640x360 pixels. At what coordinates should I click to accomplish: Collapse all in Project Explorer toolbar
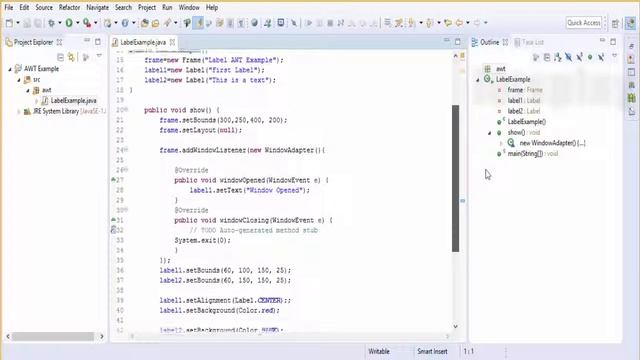tap(60, 57)
